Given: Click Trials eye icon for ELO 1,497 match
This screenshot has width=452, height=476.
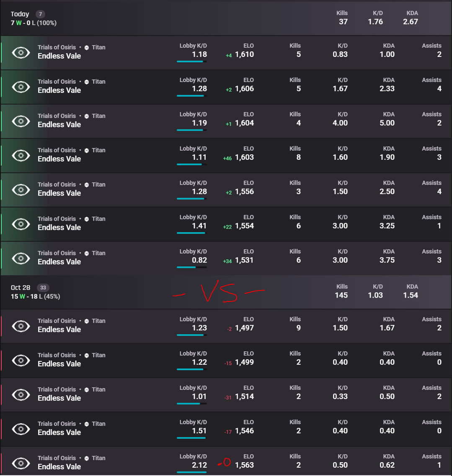Looking at the screenshot, I should [21, 327].
